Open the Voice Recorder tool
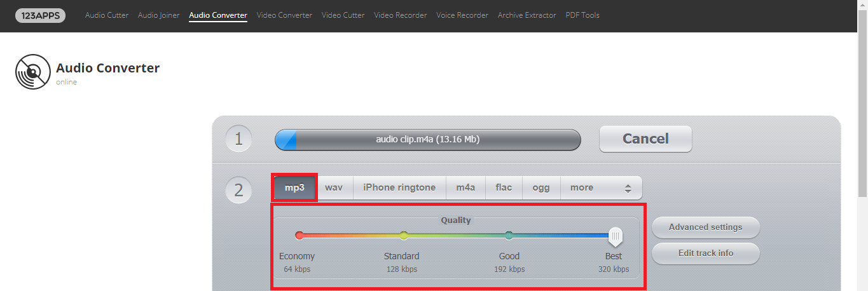The width and height of the screenshot is (868, 291). pyautogui.click(x=462, y=15)
